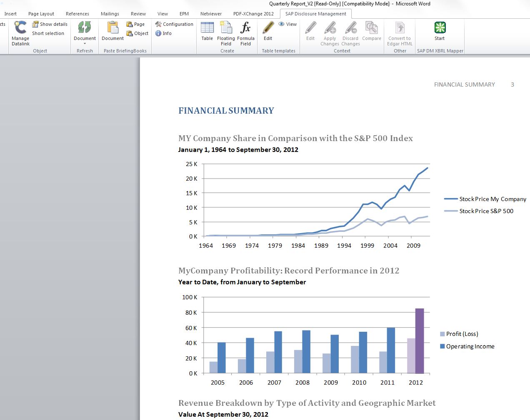
Task: Click the blue FINANCIAL SUMMARY heading
Action: [x=226, y=111]
